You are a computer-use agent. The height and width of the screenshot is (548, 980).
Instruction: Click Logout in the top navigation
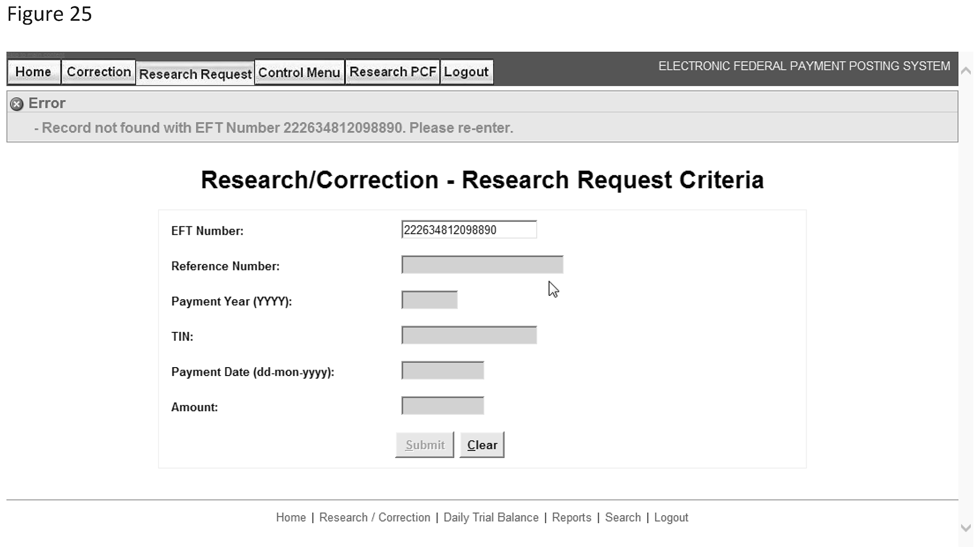[x=466, y=72]
